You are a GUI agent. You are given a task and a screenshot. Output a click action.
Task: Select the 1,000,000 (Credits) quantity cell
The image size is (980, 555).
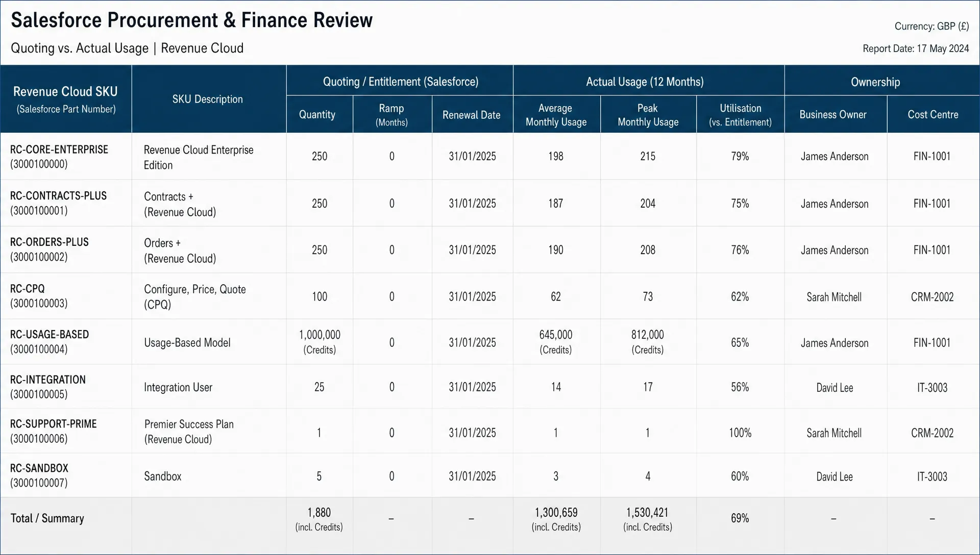320,342
